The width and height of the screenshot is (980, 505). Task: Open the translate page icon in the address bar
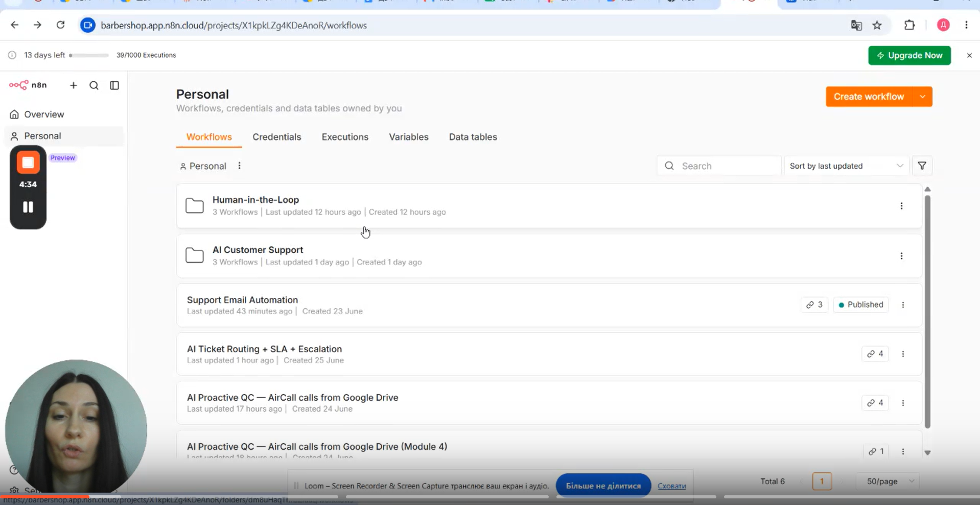coord(856,25)
